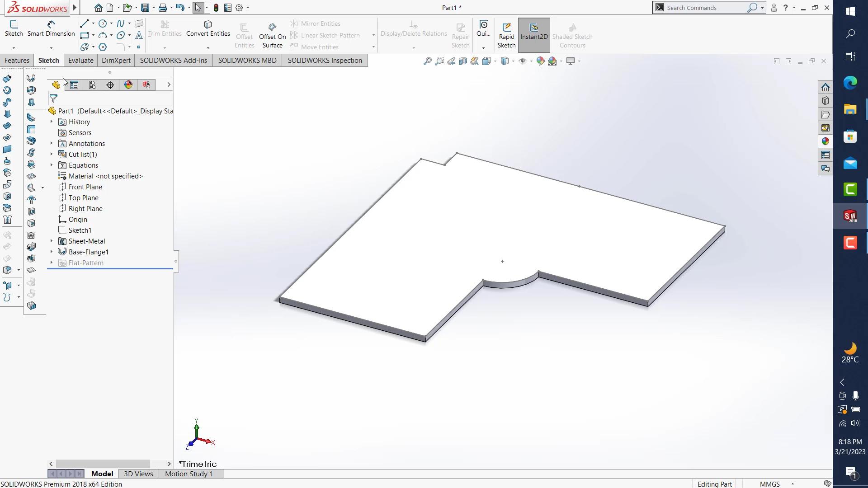
Task: Switch to the Motion Study 1 tab
Action: point(189,474)
